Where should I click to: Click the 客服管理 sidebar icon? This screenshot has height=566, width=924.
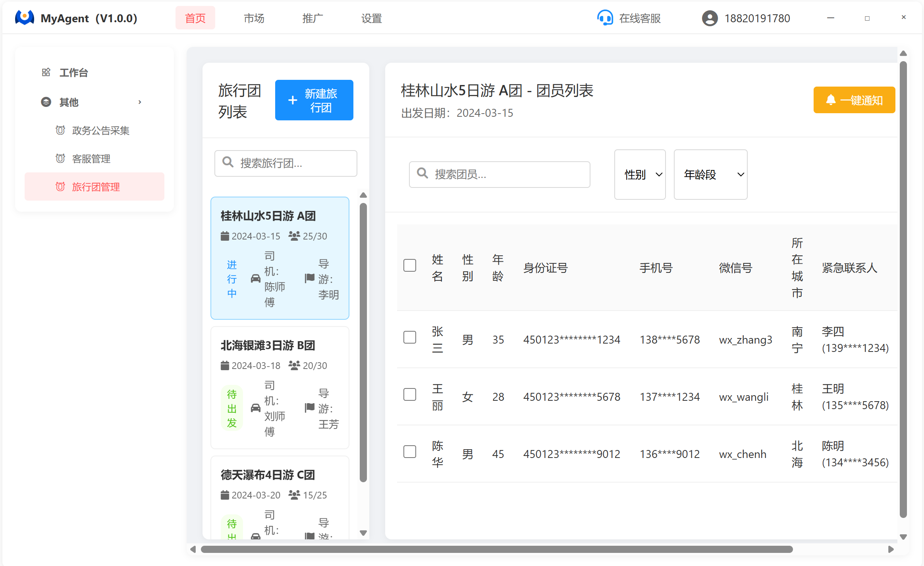click(60, 158)
